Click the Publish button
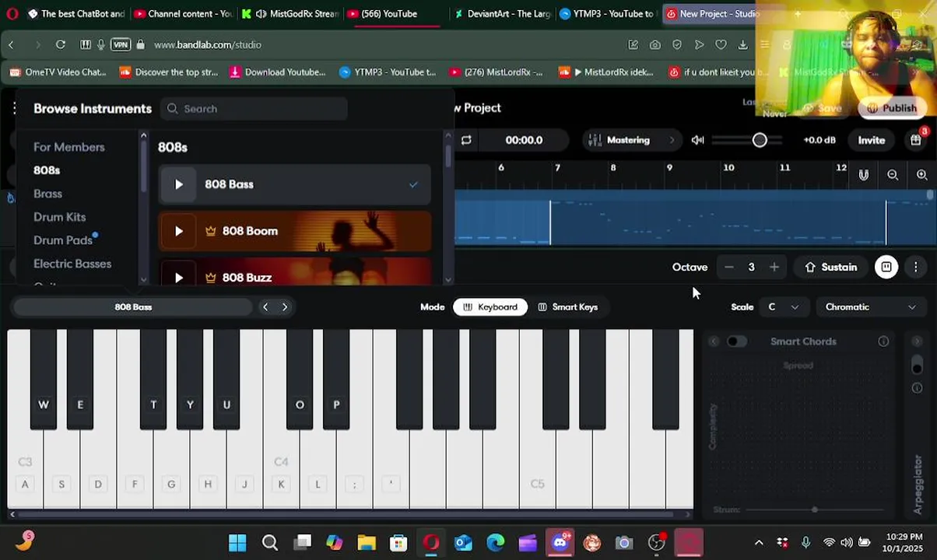Image resolution: width=937 pixels, height=560 pixels. tap(892, 108)
